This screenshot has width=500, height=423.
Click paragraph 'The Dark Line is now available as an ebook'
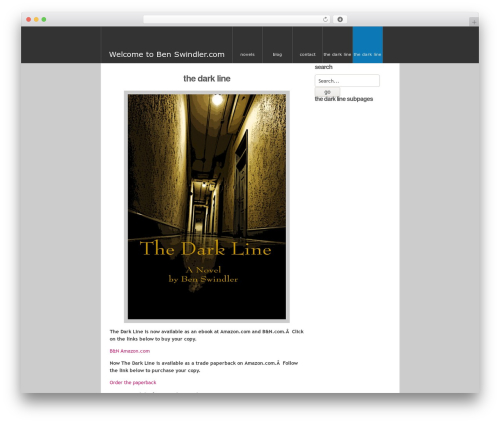pyautogui.click(x=207, y=335)
